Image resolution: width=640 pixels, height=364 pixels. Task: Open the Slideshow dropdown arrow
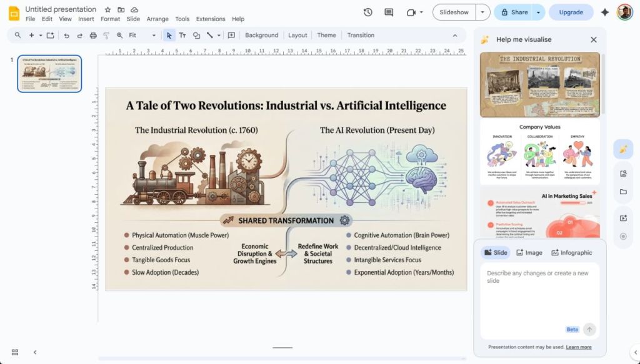[x=482, y=12]
